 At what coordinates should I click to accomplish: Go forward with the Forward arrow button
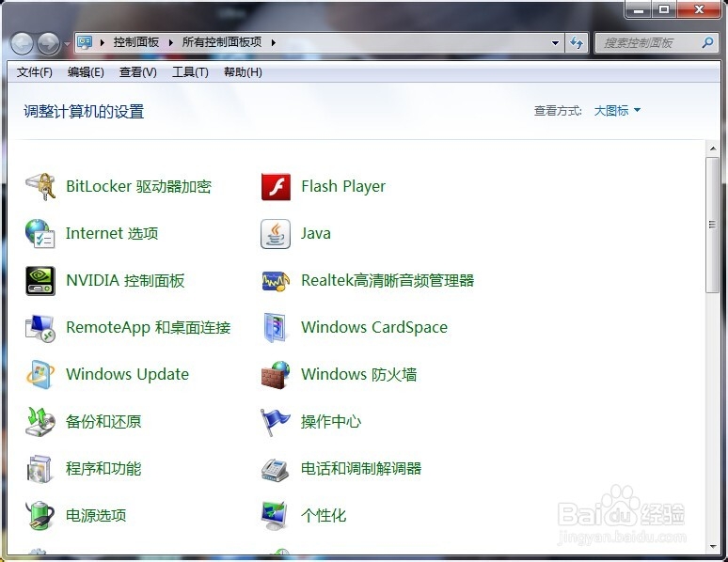[x=49, y=44]
